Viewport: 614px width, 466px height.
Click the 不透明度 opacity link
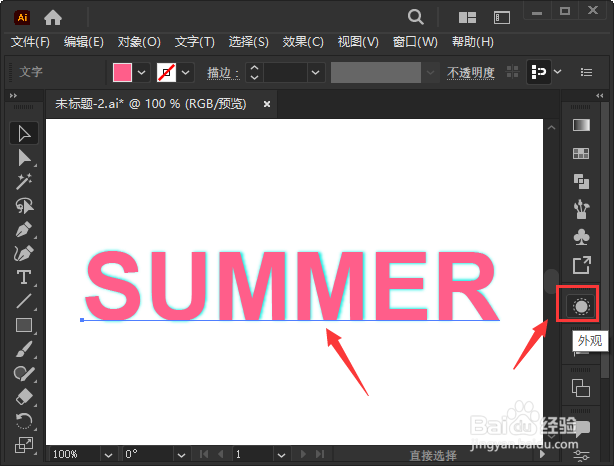pyautogui.click(x=471, y=73)
